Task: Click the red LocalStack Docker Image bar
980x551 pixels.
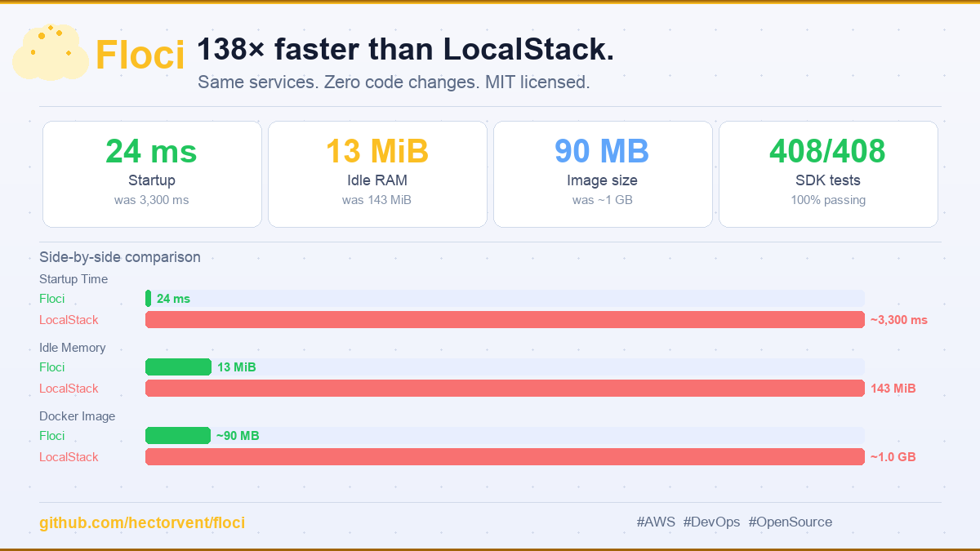Action: point(505,456)
